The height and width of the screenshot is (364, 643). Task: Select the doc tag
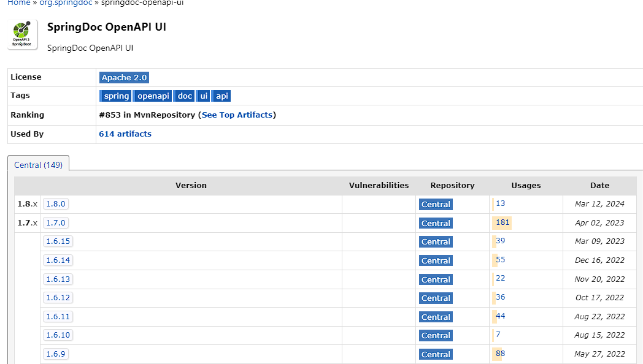[x=185, y=96]
